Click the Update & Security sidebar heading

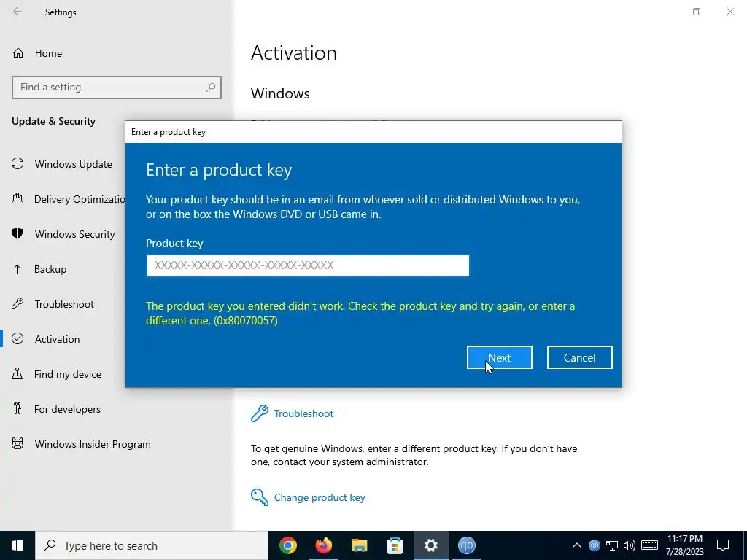pyautogui.click(x=53, y=121)
